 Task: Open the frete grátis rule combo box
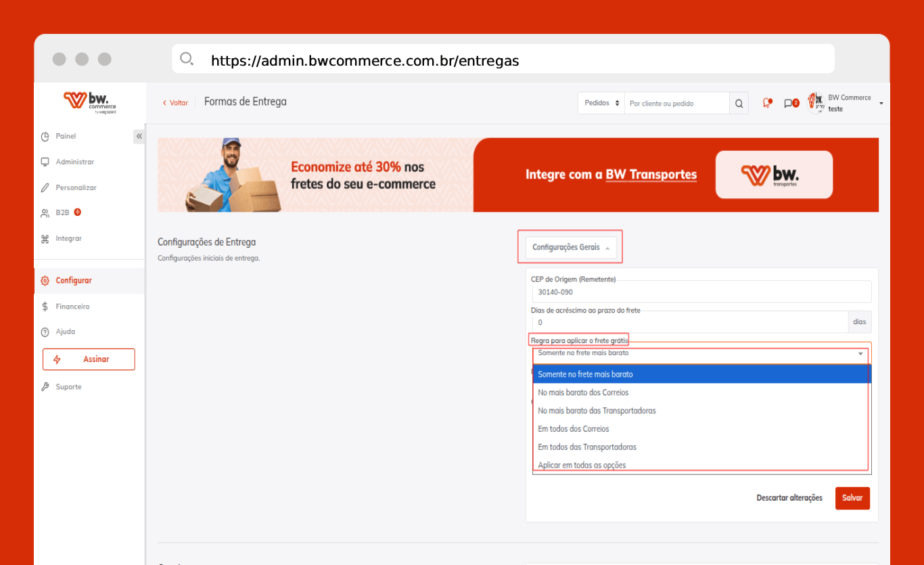[x=701, y=353]
